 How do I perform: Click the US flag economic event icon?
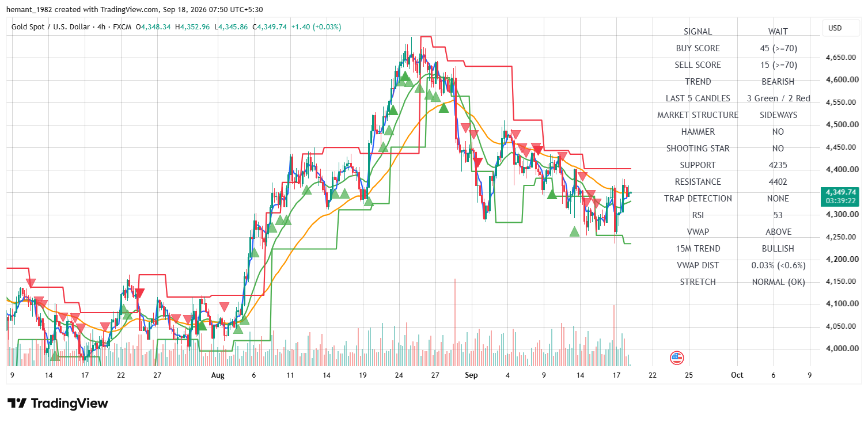point(677,358)
